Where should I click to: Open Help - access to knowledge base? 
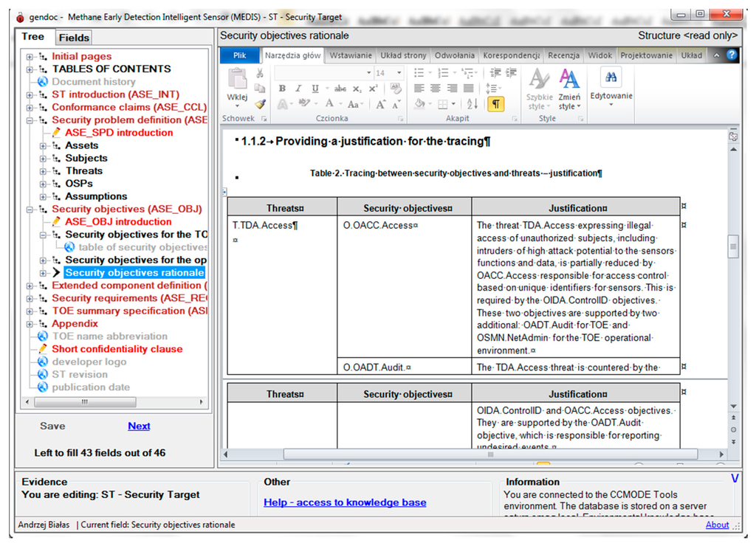click(345, 502)
